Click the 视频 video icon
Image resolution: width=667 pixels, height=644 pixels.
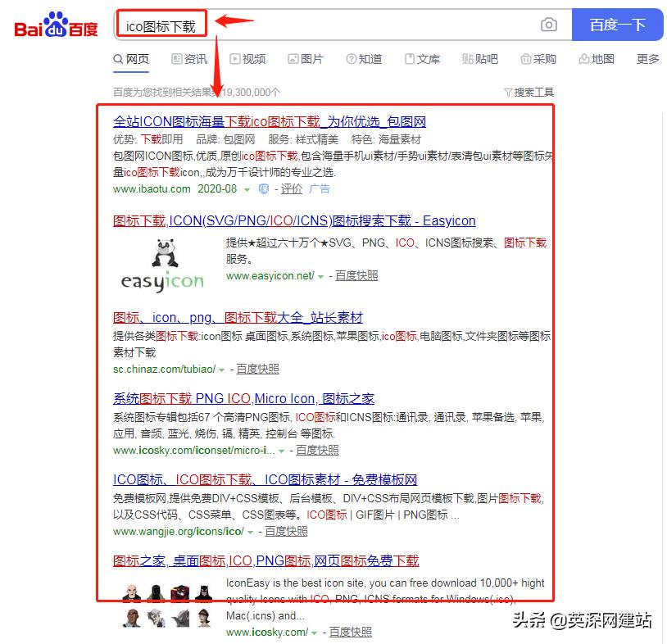[x=234, y=59]
